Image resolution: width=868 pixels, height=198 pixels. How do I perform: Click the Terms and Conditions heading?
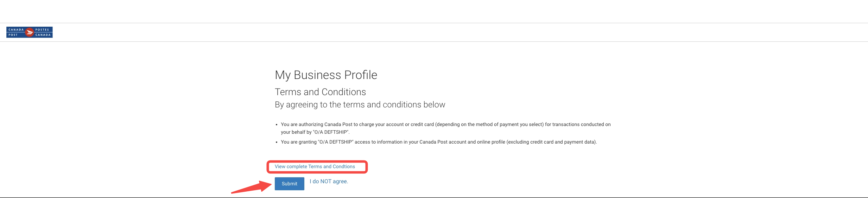pyautogui.click(x=320, y=92)
